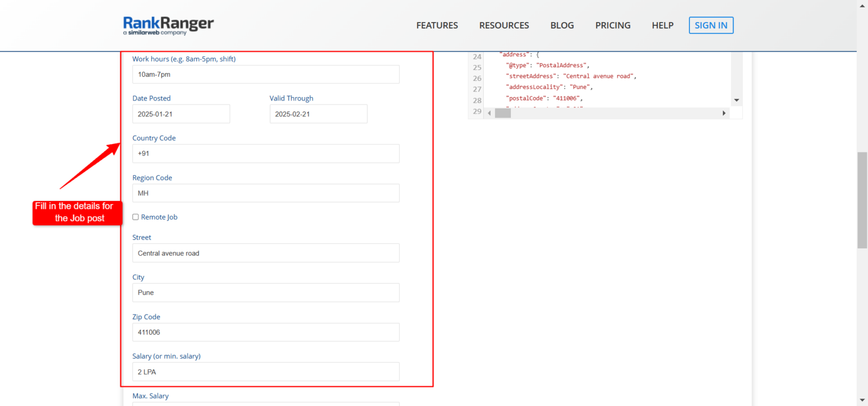The height and width of the screenshot is (406, 868).
Task: Select the Region Code field containing MH
Action: (x=266, y=193)
